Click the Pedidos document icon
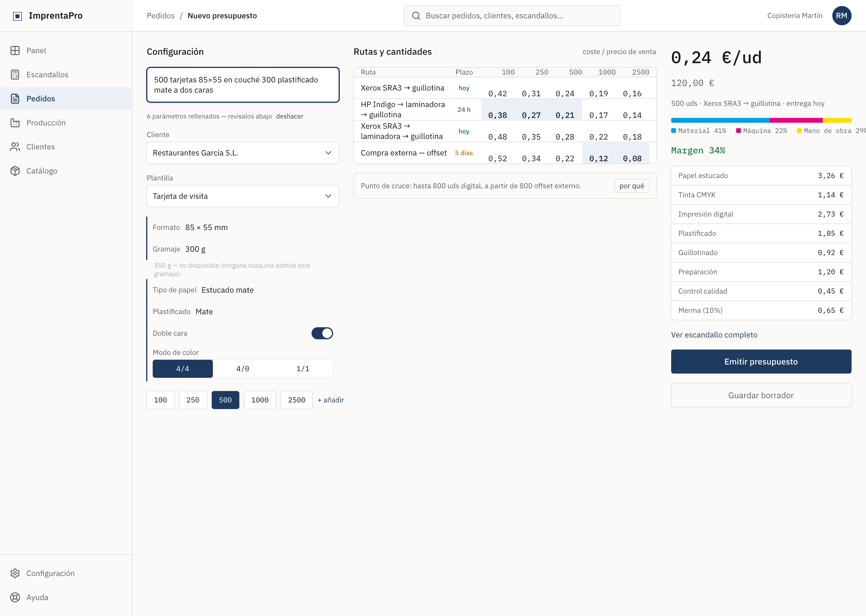866x616 pixels. coord(15,99)
